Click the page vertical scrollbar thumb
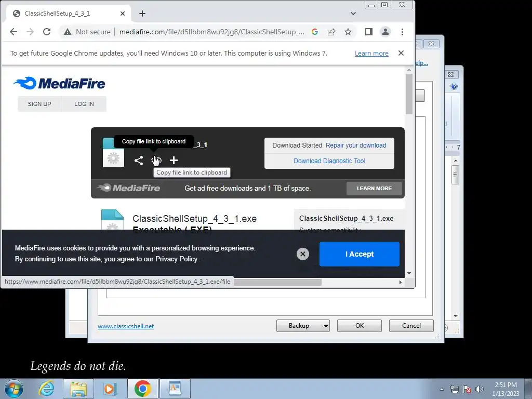 click(409, 95)
